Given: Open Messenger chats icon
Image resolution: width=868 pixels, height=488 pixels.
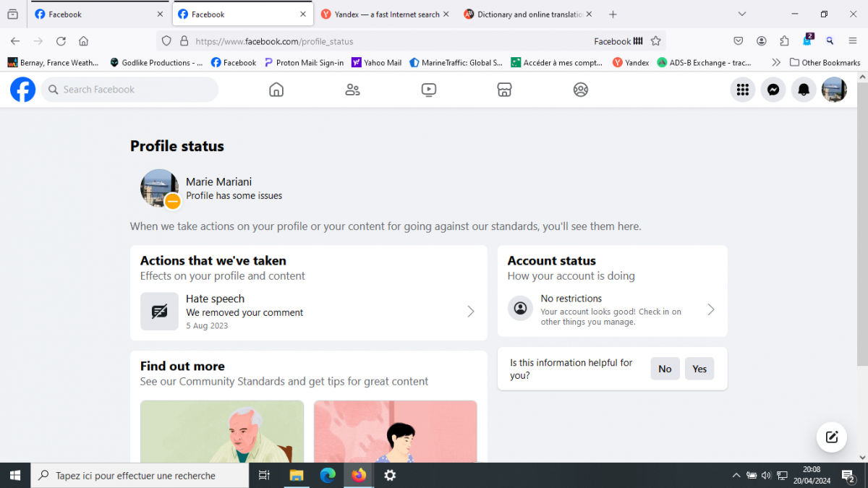Looking at the screenshot, I should tap(773, 90).
